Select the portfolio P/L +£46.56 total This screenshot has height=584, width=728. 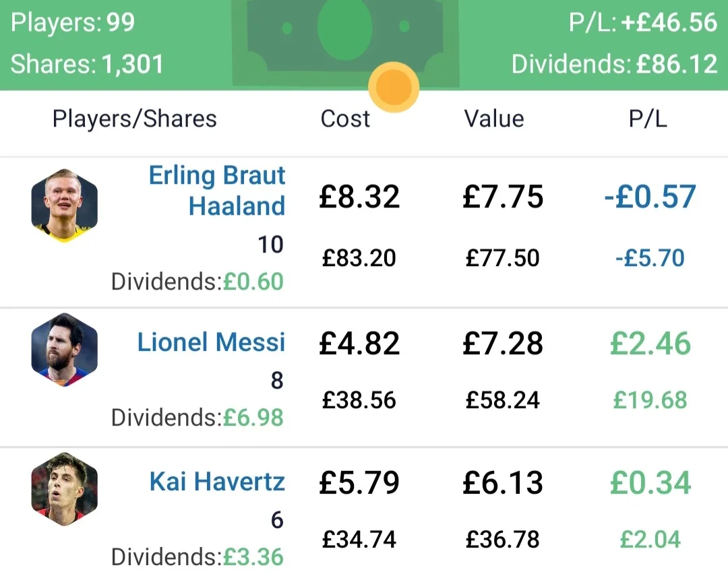644,22
